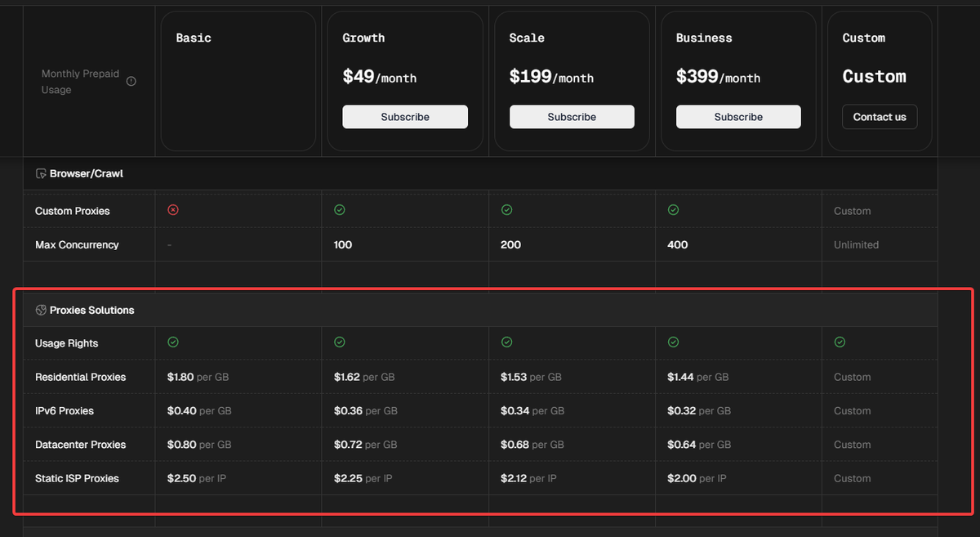Click the Proxies Solutions section heading
The height and width of the screenshot is (537, 980).
tap(91, 310)
